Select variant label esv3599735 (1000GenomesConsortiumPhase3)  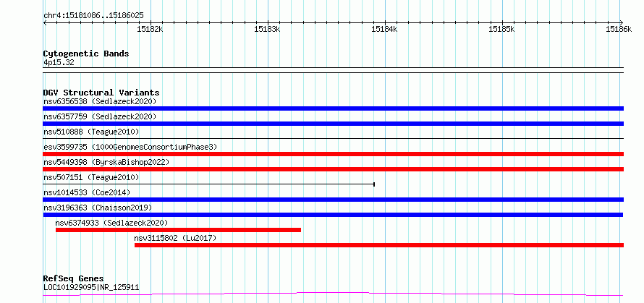tap(130, 147)
